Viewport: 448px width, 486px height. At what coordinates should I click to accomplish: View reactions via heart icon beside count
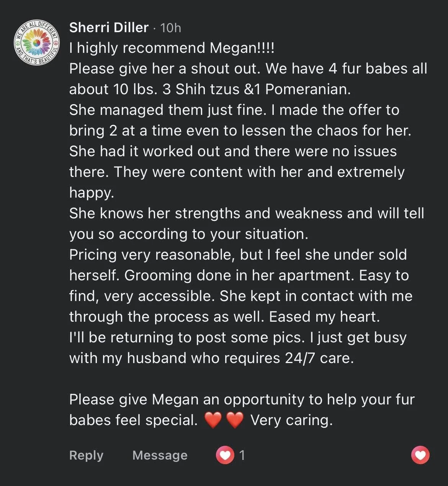pos(225,455)
